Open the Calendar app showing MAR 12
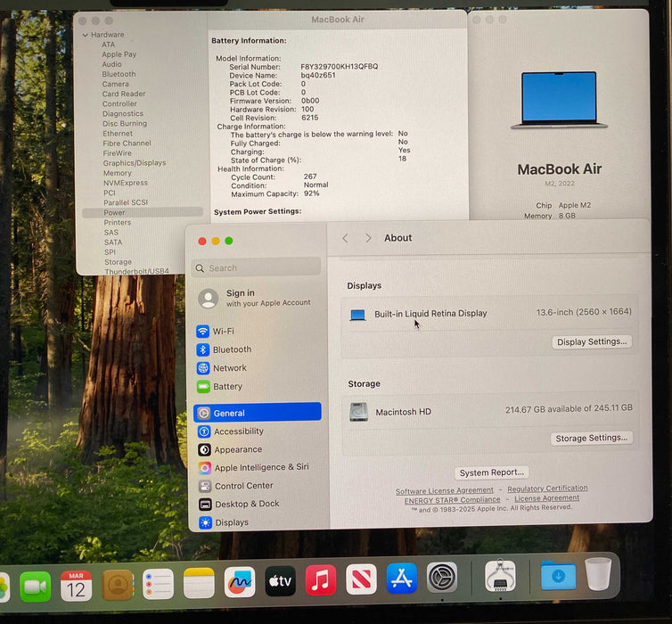 point(76,586)
